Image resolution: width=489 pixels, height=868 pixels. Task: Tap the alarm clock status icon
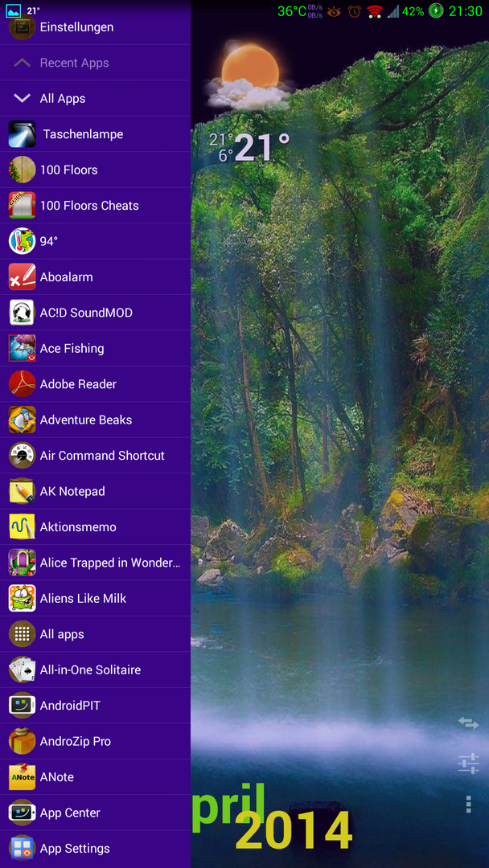click(x=355, y=11)
